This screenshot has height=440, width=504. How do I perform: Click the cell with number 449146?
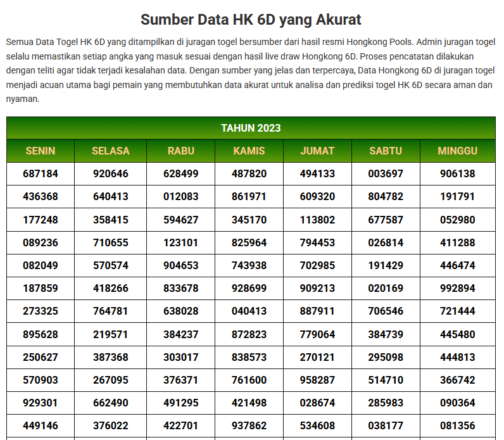click(x=41, y=425)
